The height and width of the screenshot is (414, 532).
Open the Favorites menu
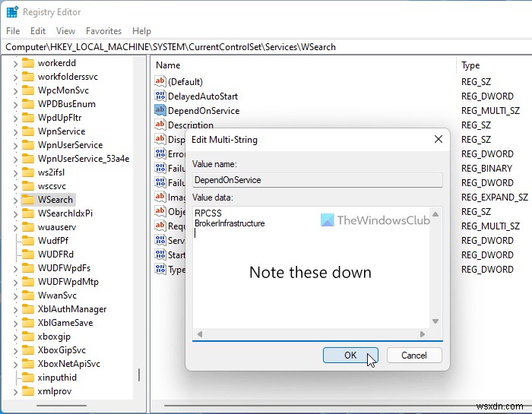click(x=103, y=31)
